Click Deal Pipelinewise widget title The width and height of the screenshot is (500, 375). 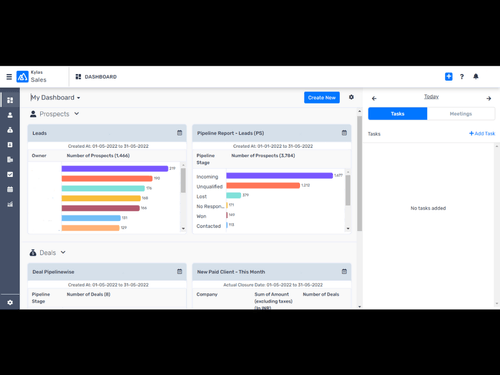coord(53,272)
